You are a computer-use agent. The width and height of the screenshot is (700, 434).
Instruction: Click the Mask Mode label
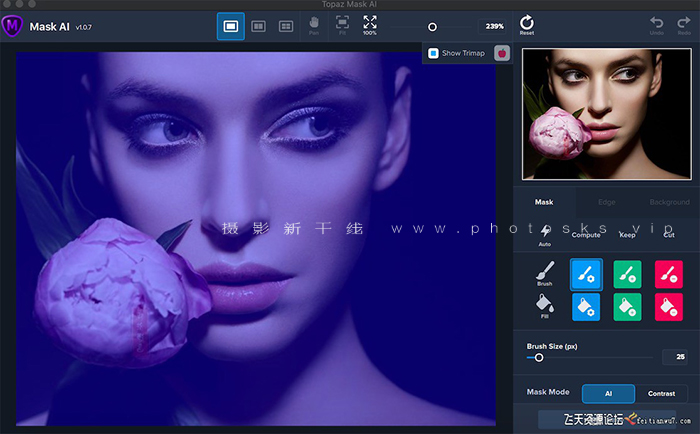(548, 392)
